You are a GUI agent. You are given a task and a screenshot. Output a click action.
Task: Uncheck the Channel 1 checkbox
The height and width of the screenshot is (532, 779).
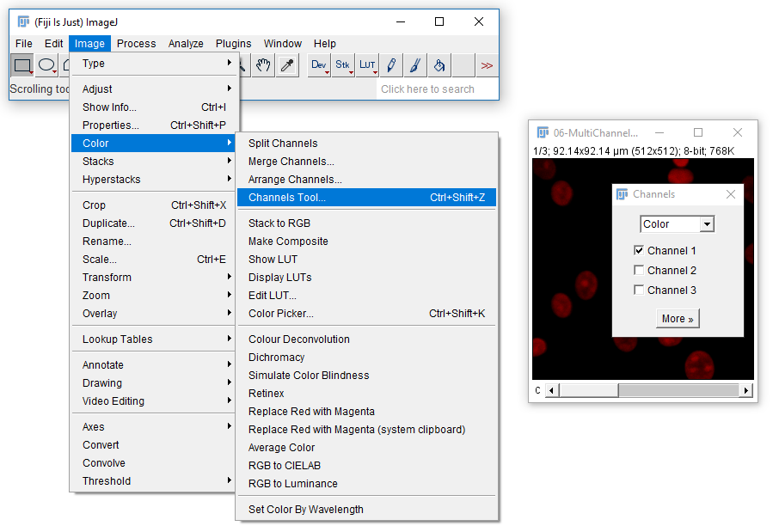(x=639, y=251)
